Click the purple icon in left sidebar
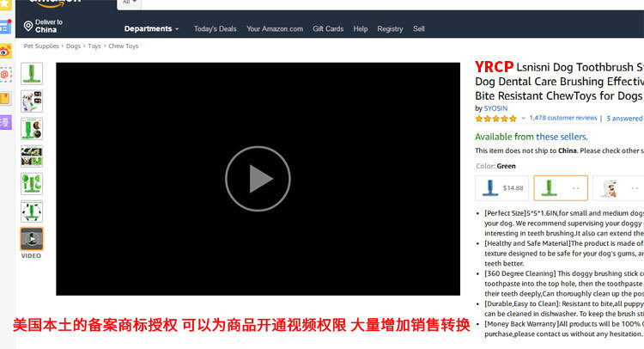 5,123
